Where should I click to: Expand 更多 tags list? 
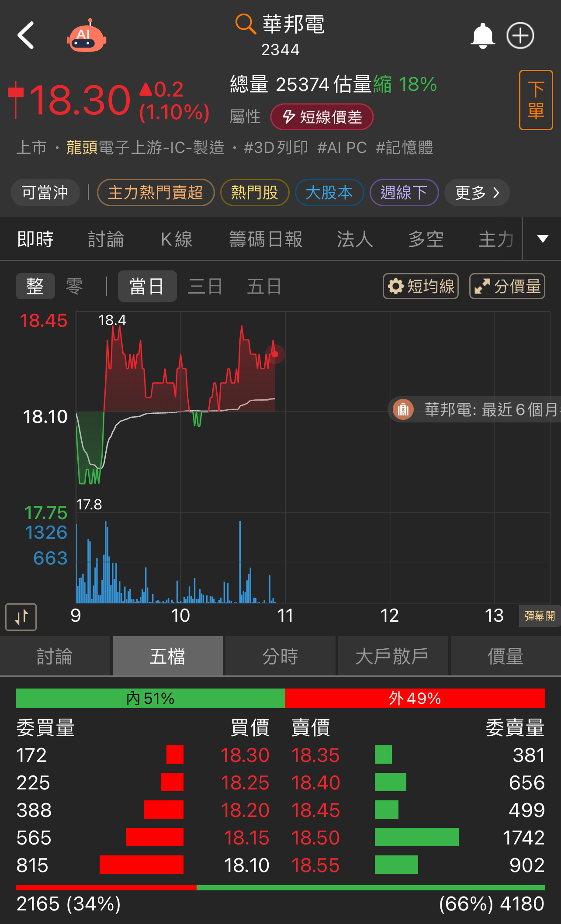click(477, 193)
